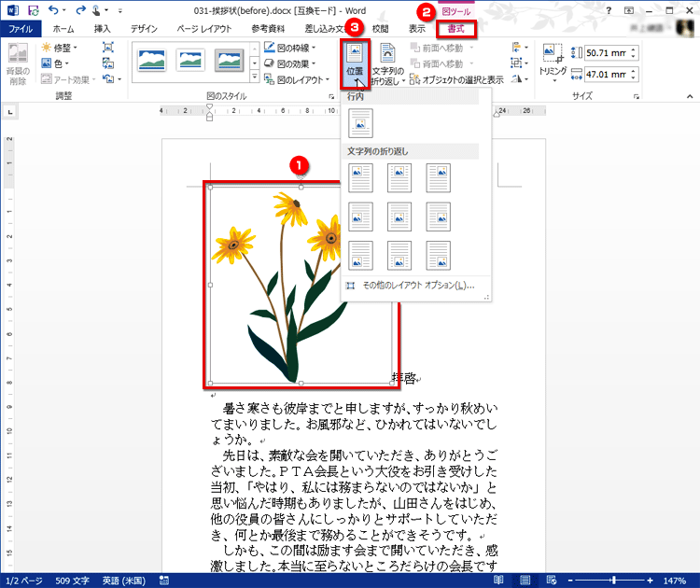Open touch/mouse mode icon in title bar
The width and height of the screenshot is (700, 588).
point(96,10)
